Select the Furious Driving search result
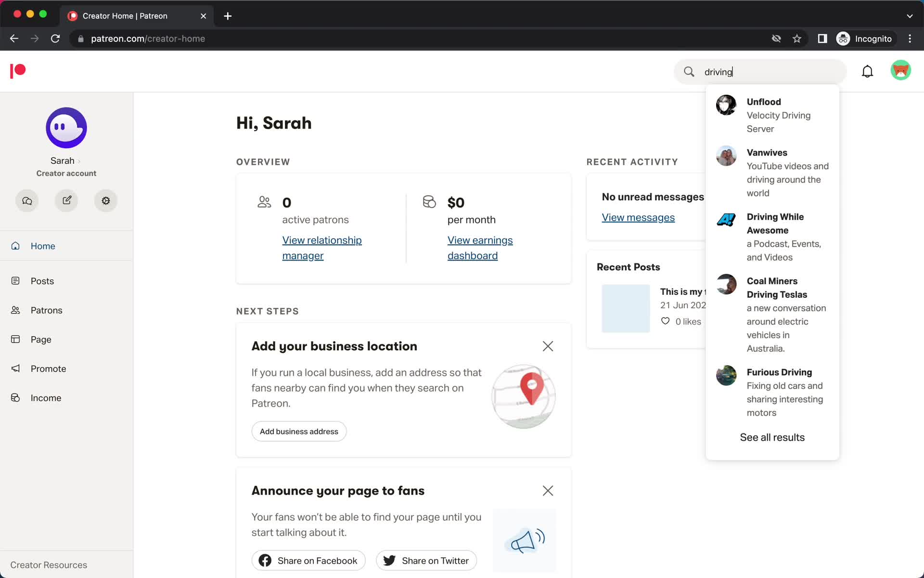924x578 pixels. point(772,392)
